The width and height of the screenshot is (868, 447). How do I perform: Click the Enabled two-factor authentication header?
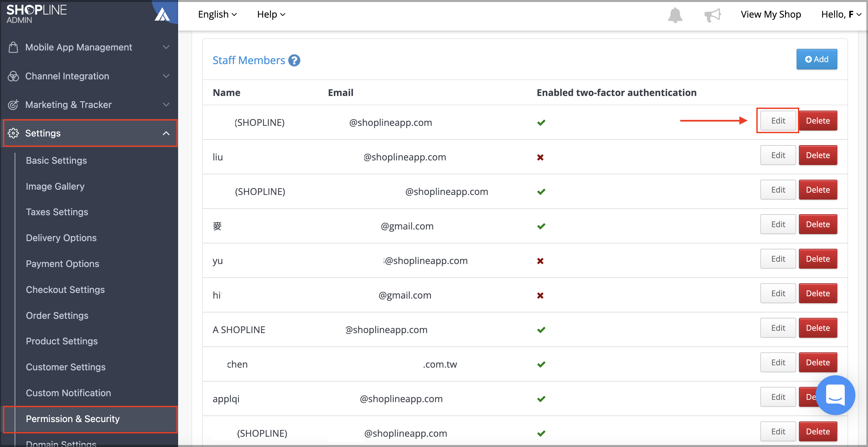616,93
